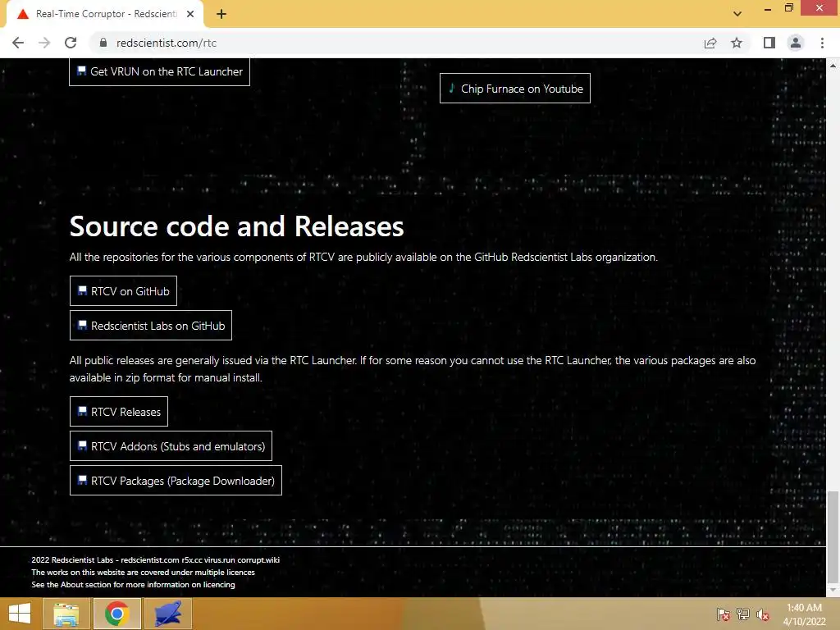
Task: Bookmark the page with star icon
Action: [x=737, y=43]
